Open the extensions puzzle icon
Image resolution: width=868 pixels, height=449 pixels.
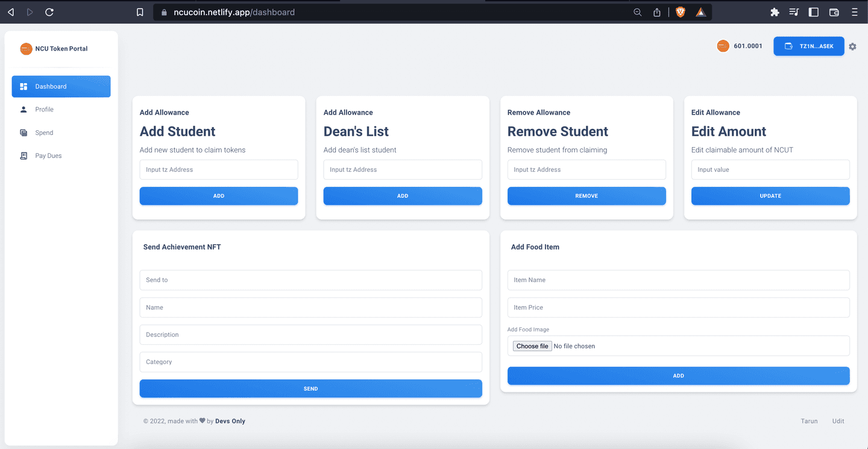point(775,12)
